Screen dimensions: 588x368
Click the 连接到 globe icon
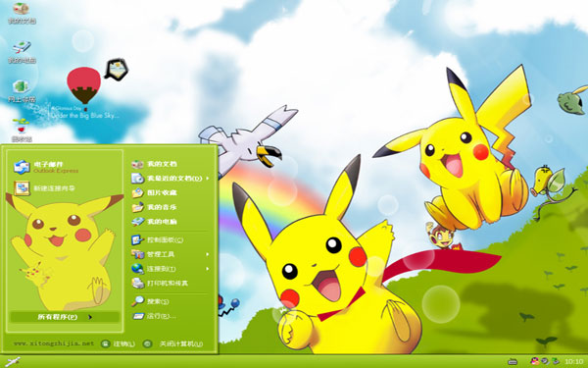pos(137,269)
